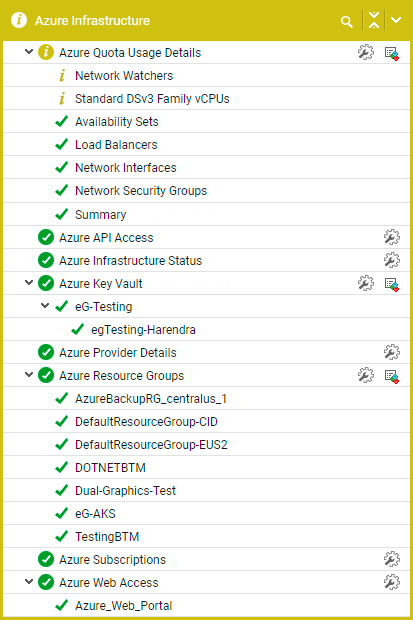Click green status icon of Azure Subscriptions
Screen dimensions: 413x620
(x=46, y=559)
